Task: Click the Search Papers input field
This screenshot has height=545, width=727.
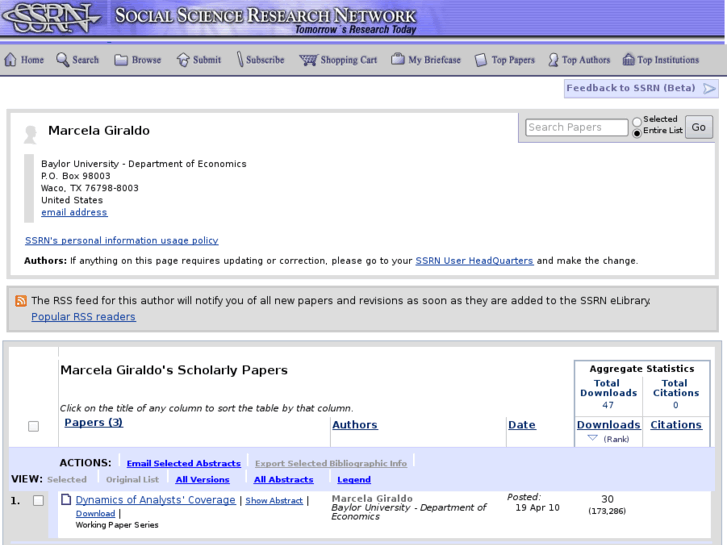Action: point(576,127)
